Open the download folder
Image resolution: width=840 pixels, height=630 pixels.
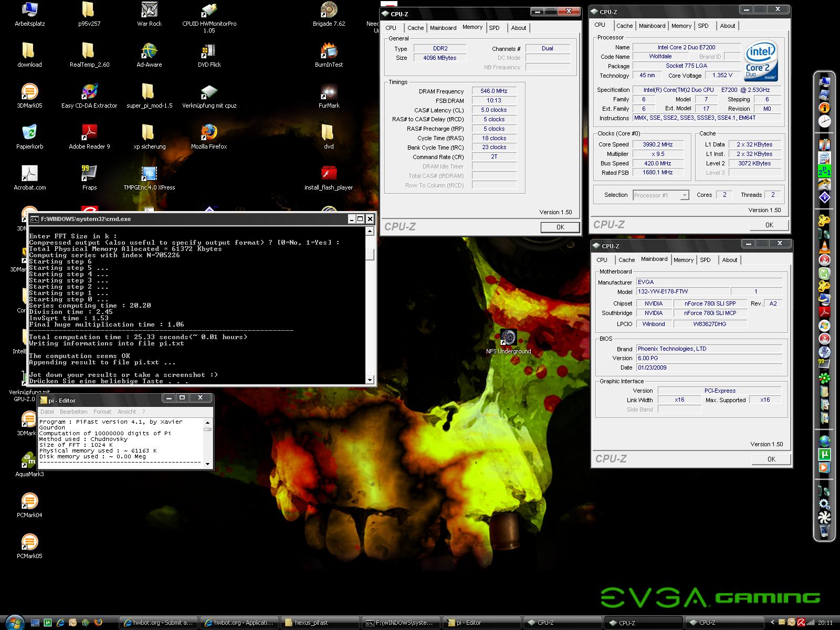29,55
